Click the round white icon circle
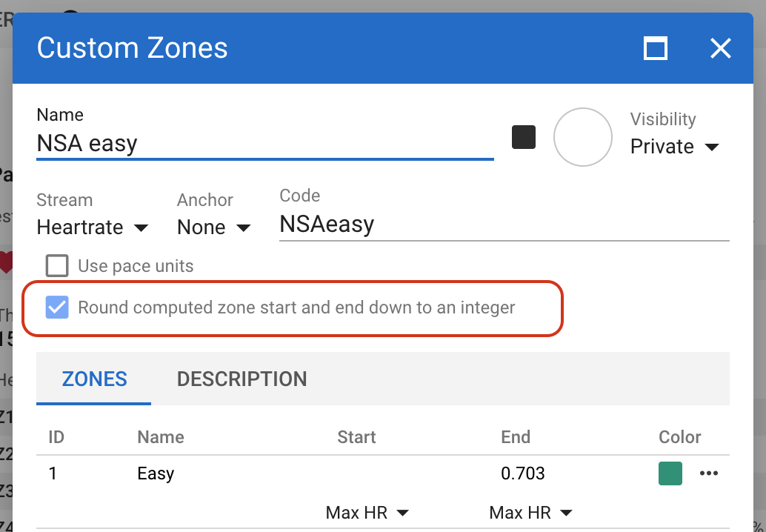Viewport: 766px width, 532px height. point(583,137)
